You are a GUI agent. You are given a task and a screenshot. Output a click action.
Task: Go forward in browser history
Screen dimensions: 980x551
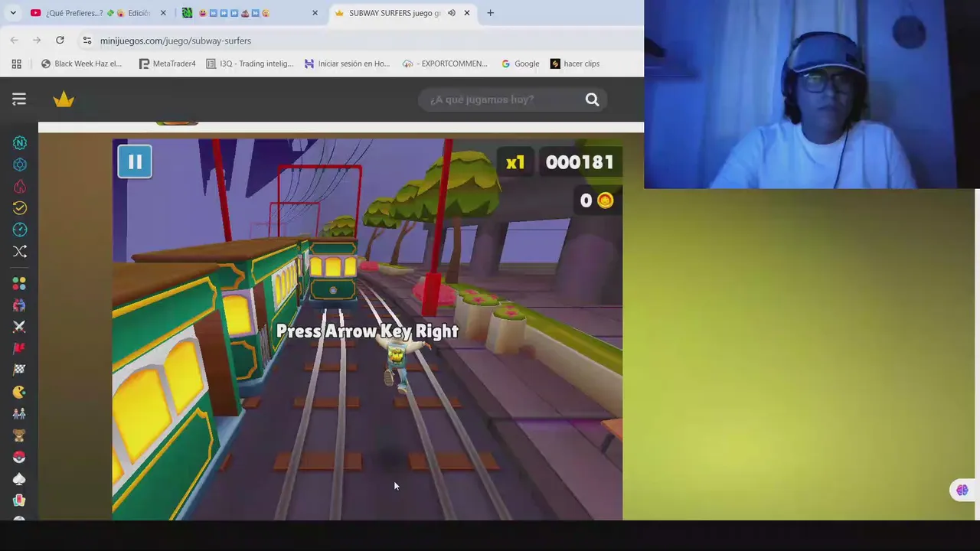point(37,40)
